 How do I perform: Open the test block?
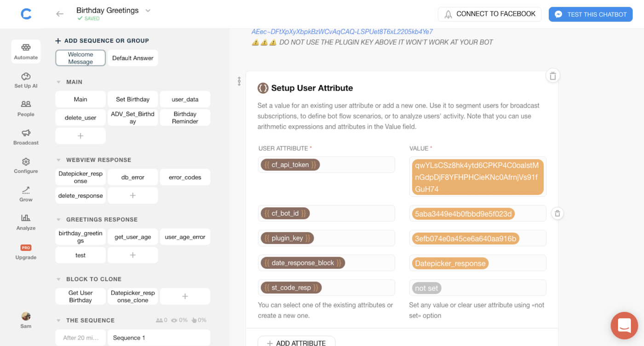coord(80,255)
